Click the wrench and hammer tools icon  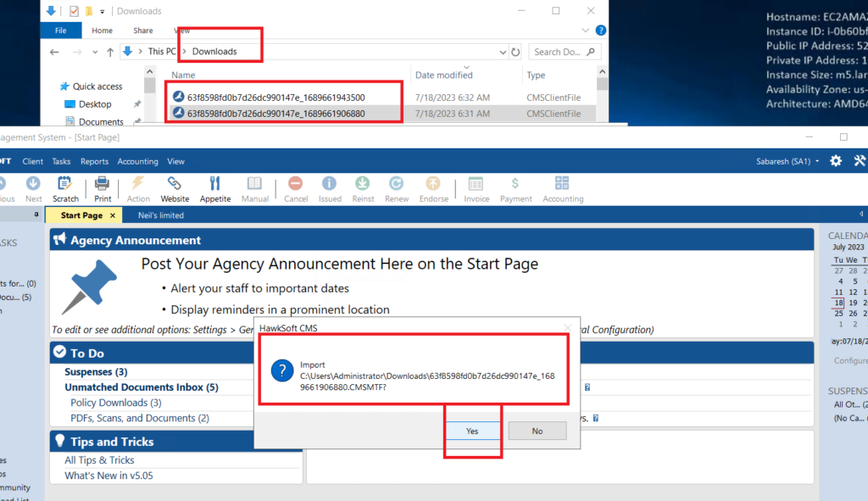pyautogui.click(x=860, y=160)
